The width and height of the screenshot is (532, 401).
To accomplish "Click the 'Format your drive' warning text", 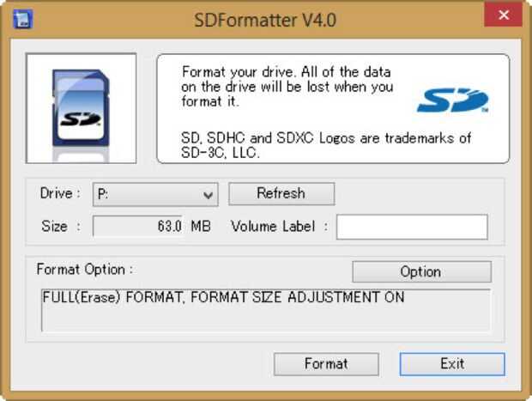I will (287, 87).
